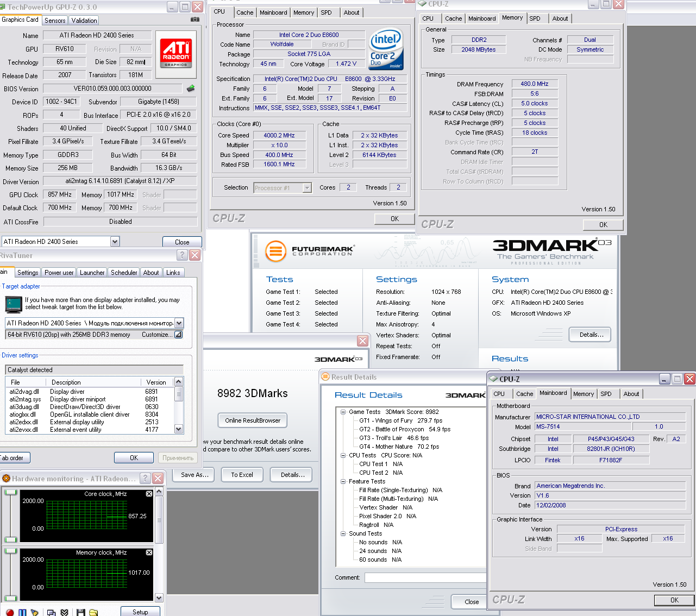Switch to the Validation tab in GPU-Z
Viewport: 696px width, 616px height.
(x=84, y=21)
